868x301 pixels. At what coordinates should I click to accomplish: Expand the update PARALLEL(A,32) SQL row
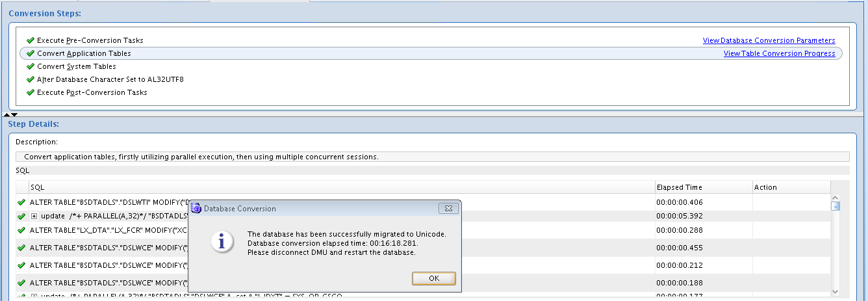tap(34, 216)
